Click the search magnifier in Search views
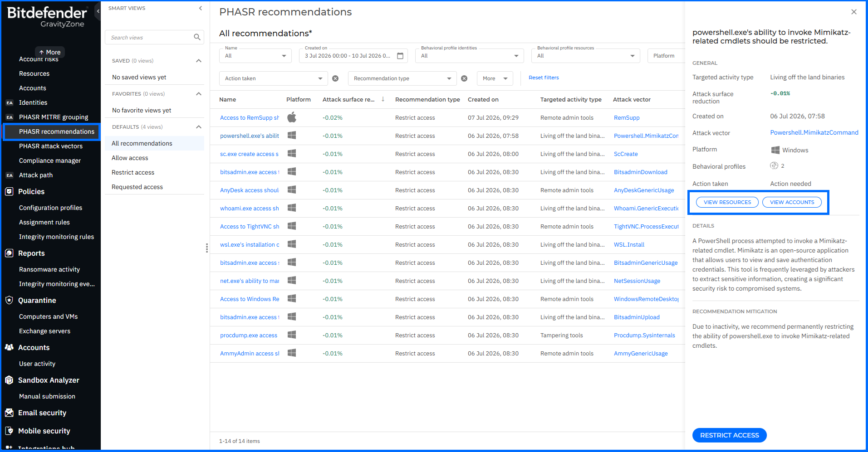The width and height of the screenshot is (868, 452). tap(197, 37)
